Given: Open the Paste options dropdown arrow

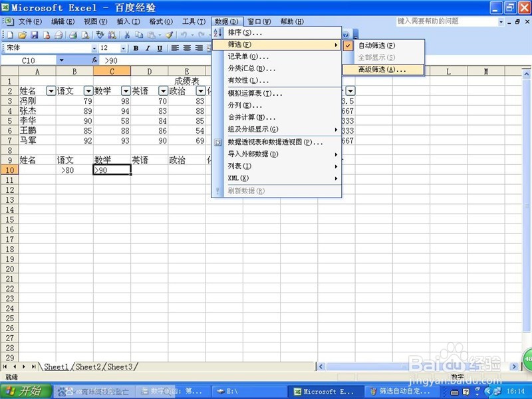Looking at the screenshot, I should point(160,35).
